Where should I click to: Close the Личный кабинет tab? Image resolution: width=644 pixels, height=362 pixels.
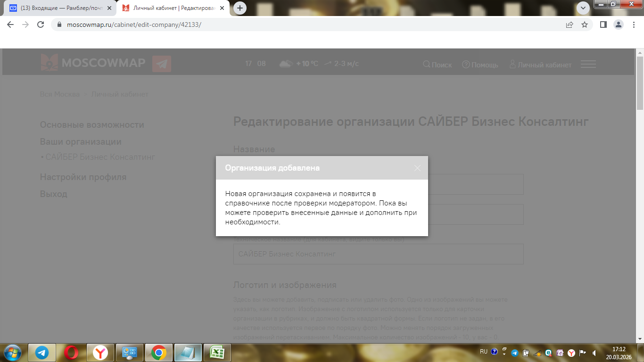223,8
